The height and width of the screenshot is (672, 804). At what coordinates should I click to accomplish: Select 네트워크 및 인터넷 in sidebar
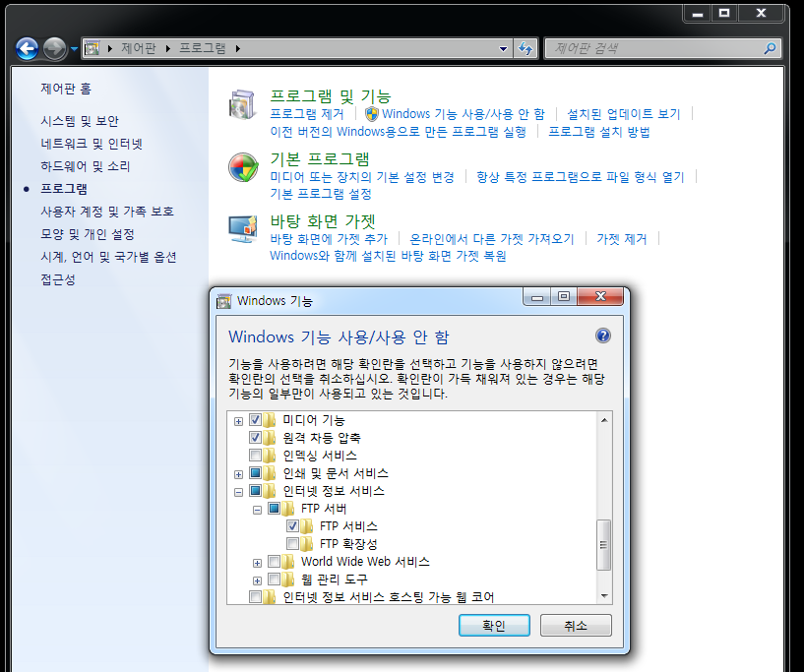point(92,144)
